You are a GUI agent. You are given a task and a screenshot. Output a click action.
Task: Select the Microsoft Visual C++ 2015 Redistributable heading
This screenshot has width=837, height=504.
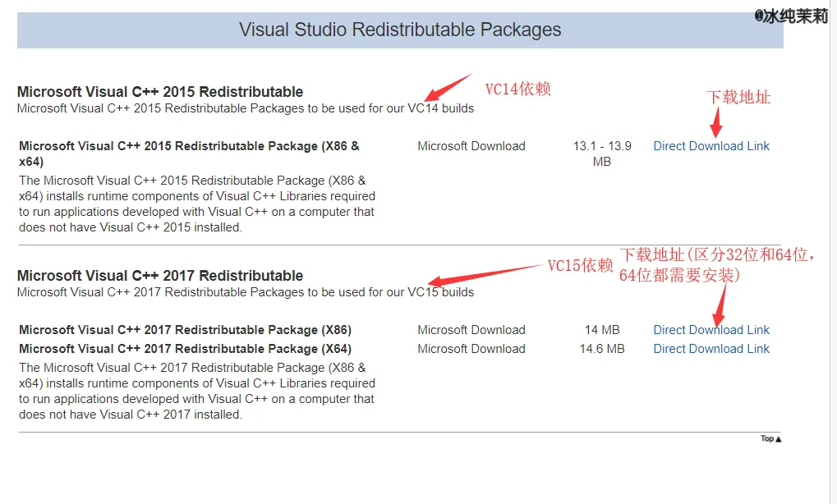pyautogui.click(x=160, y=92)
